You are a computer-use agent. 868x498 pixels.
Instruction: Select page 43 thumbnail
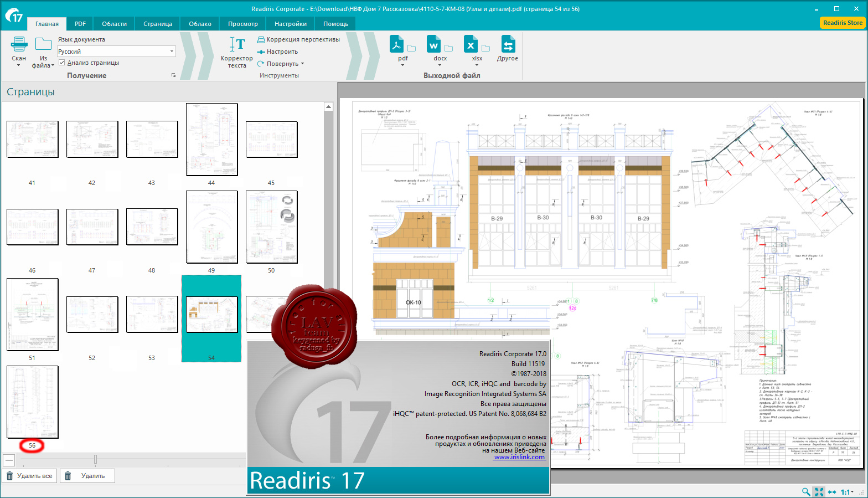click(152, 139)
